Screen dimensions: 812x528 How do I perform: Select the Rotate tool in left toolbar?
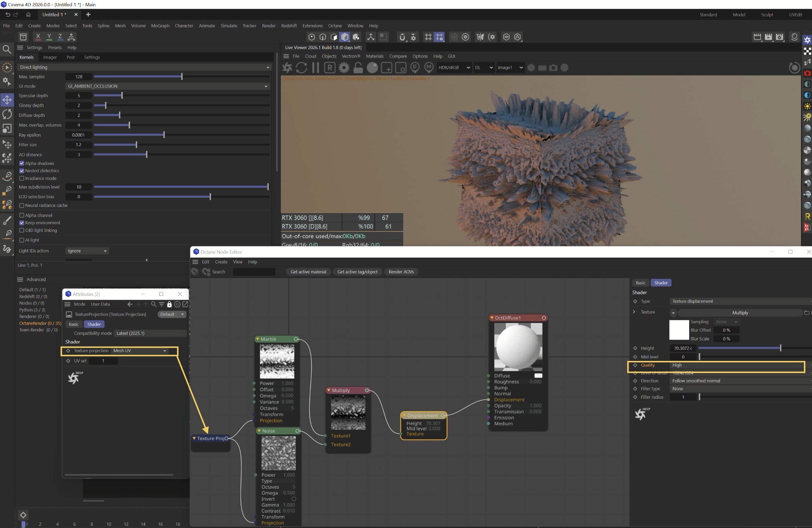point(7,114)
